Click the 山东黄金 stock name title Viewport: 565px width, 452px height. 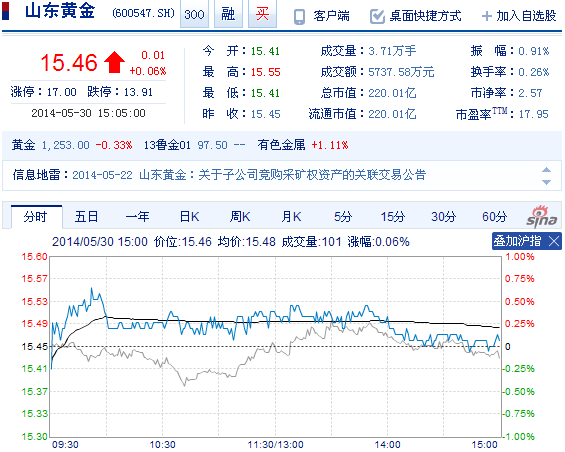(60, 10)
